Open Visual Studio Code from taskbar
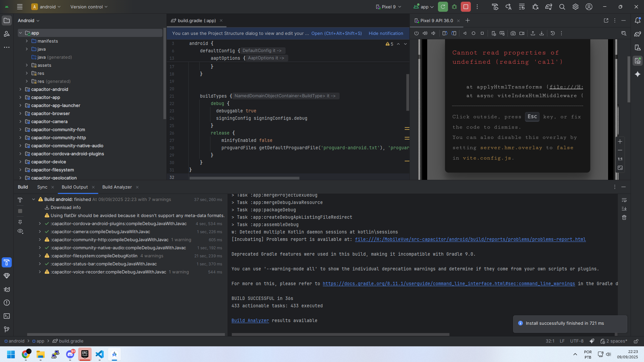644x362 pixels. click(100, 354)
